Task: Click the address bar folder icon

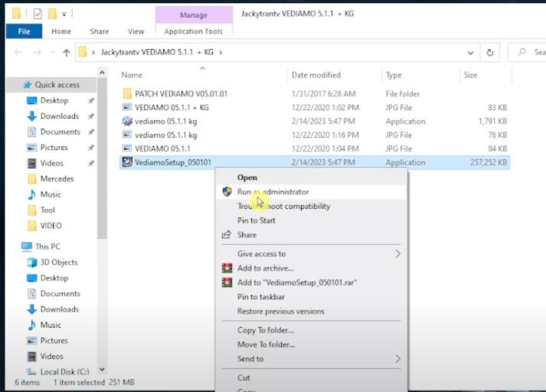Action: pyautogui.click(x=83, y=52)
